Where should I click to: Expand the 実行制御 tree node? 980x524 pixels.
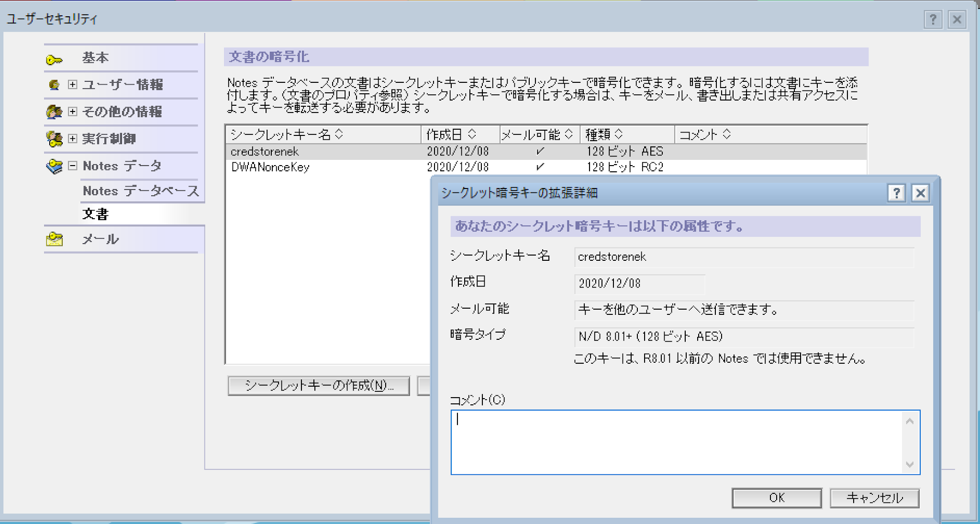(72, 139)
